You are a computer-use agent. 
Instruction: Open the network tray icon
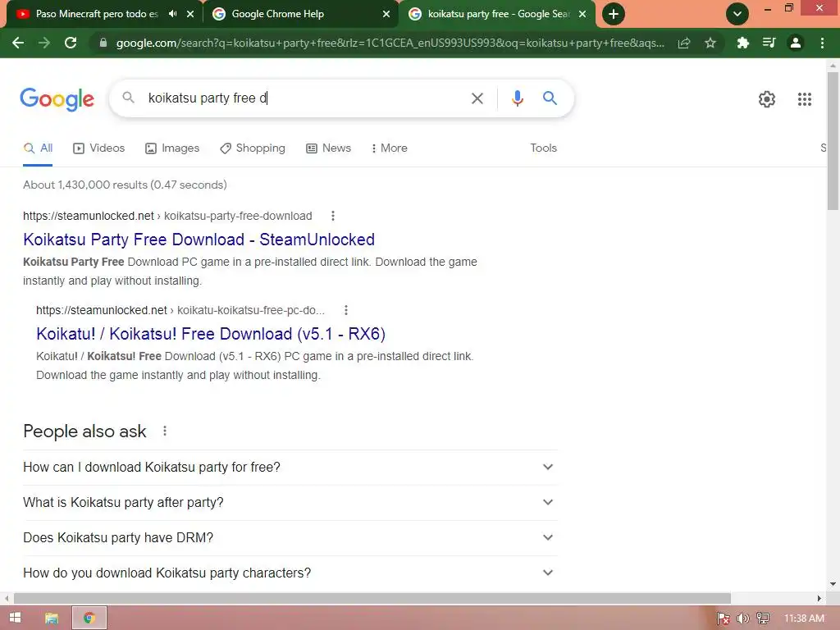pyautogui.click(x=763, y=619)
